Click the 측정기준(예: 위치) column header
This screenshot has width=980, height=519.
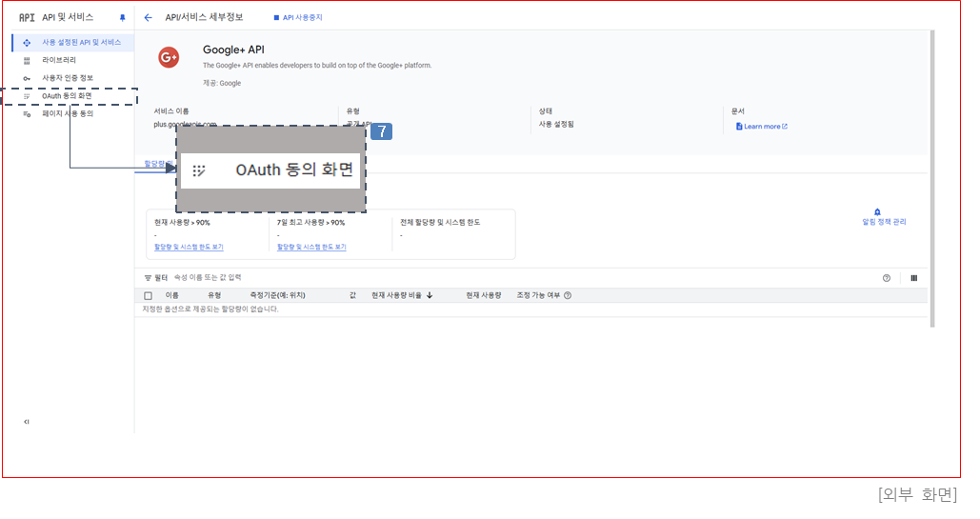click(x=277, y=295)
